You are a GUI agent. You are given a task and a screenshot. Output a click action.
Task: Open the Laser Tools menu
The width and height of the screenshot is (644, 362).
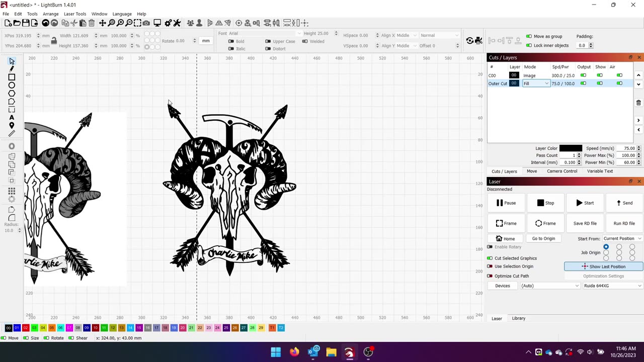(x=75, y=14)
